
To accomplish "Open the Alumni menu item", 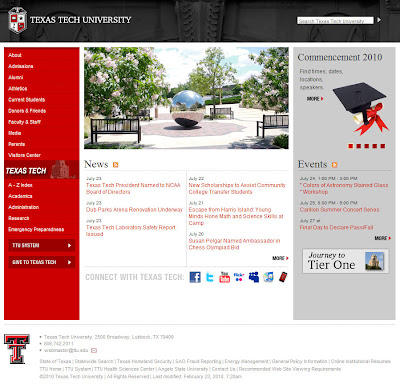I will pos(16,77).
